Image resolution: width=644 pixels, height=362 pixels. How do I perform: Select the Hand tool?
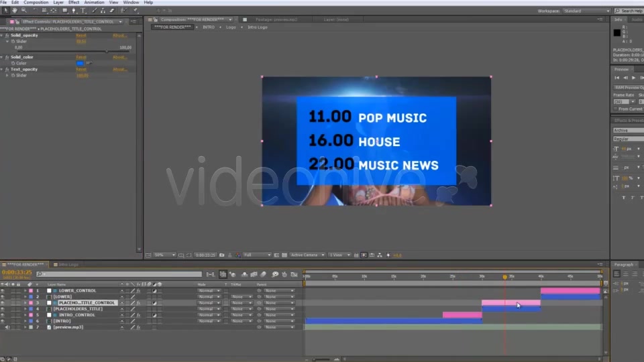click(14, 10)
